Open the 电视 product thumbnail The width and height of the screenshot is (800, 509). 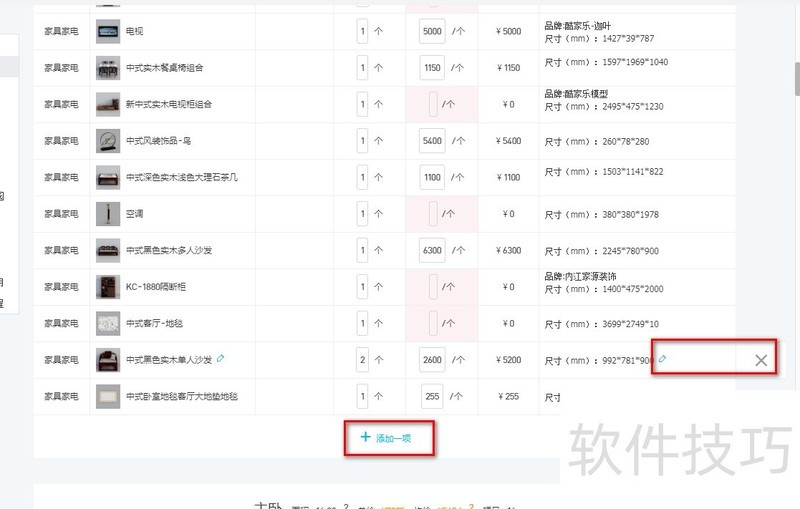coord(108,31)
